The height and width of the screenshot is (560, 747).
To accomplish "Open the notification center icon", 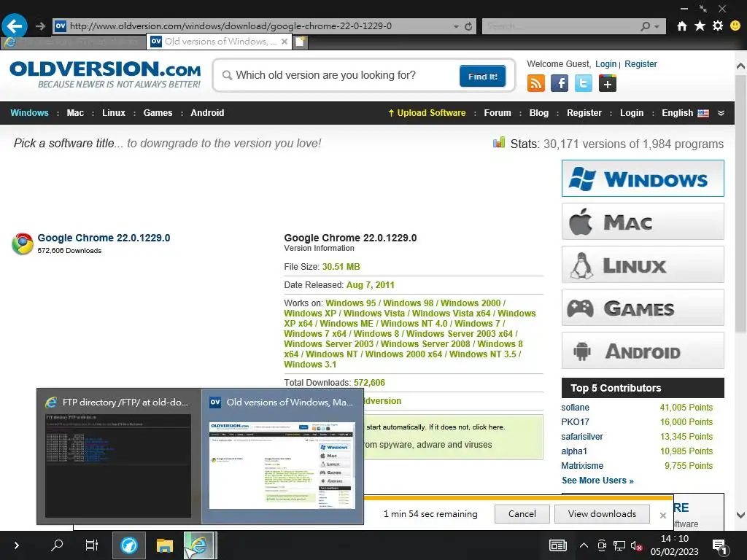I will [719, 546].
